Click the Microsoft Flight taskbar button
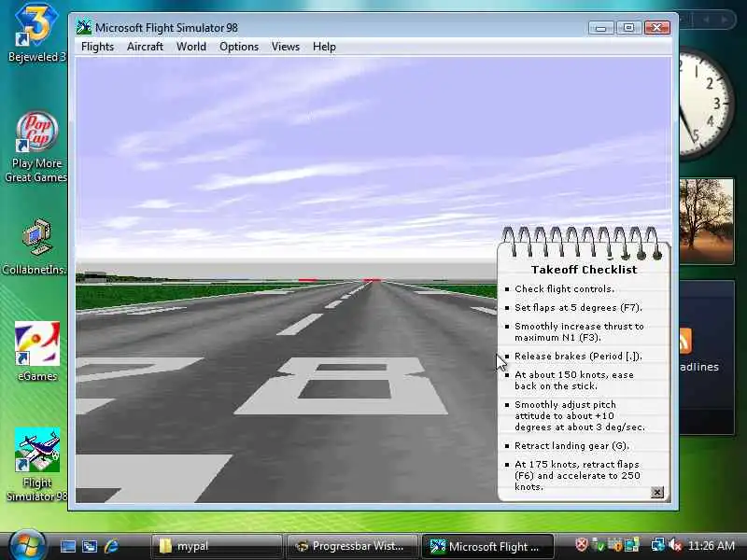Viewport: 747px width, 560px height. coord(487,546)
